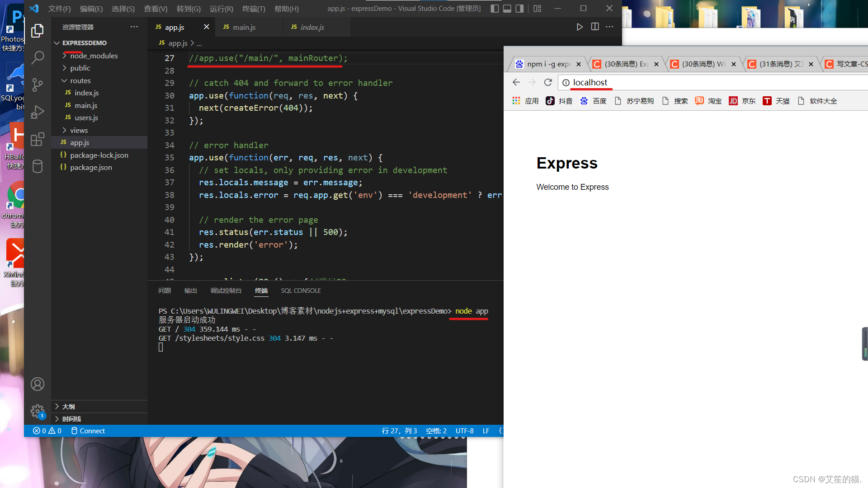Toggle the bottom panel layout icon
The width and height of the screenshot is (868, 488).
coord(507,9)
